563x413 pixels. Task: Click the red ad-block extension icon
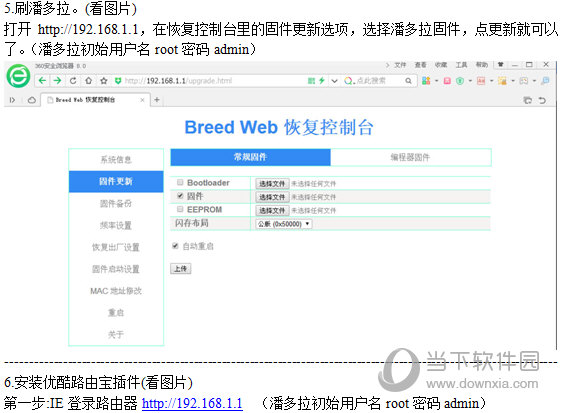481,81
